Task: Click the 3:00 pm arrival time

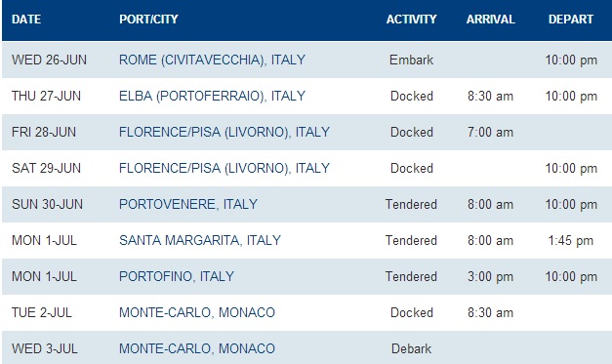Action: tap(491, 276)
